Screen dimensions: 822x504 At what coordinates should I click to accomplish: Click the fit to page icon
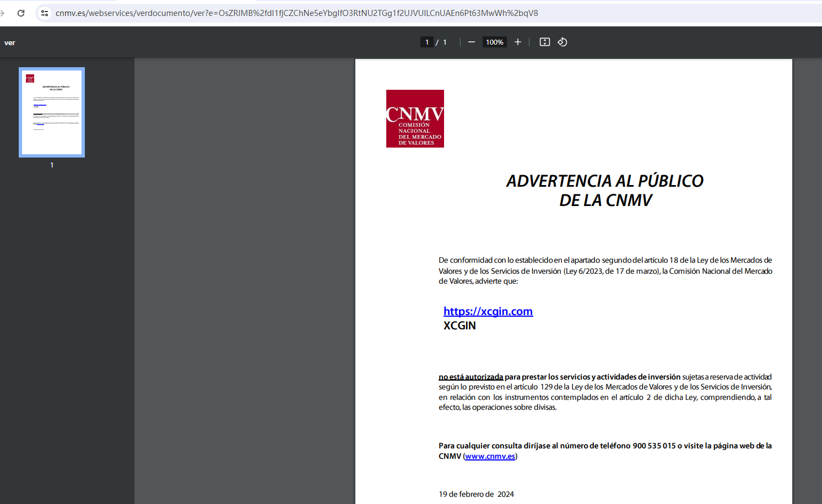[545, 42]
